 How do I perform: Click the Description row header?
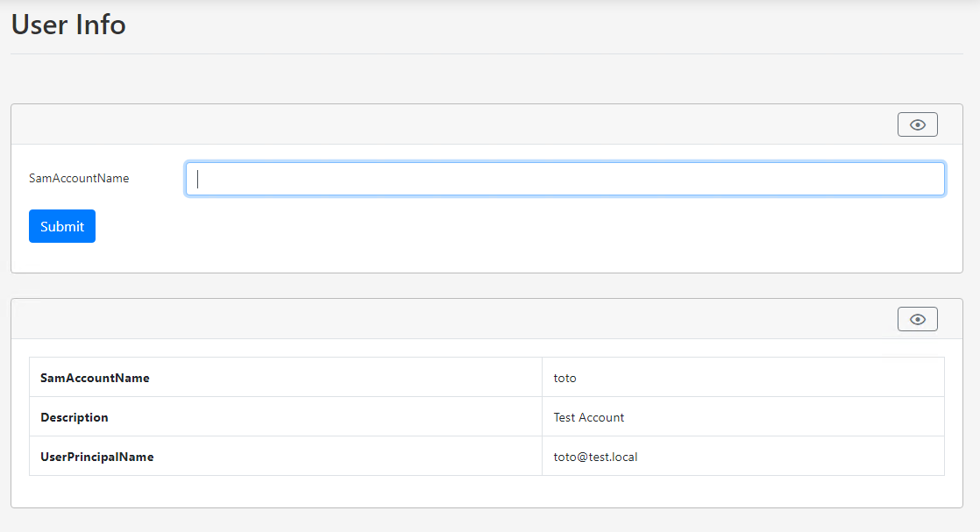(x=286, y=417)
